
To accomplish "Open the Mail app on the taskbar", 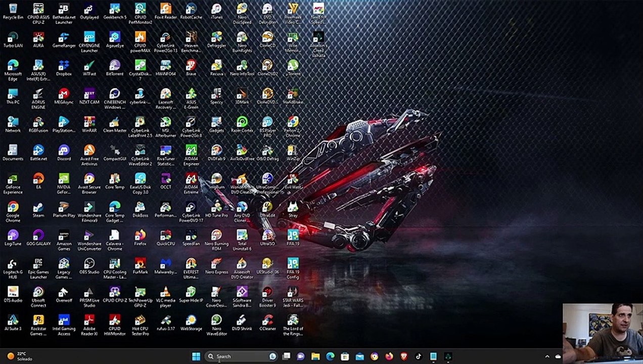I will click(359, 356).
